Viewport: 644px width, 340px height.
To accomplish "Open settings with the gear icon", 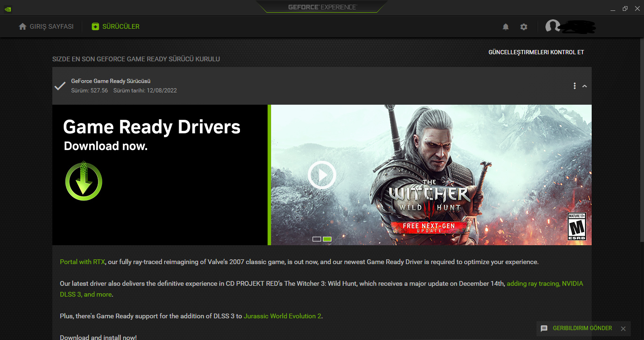I will tap(524, 27).
